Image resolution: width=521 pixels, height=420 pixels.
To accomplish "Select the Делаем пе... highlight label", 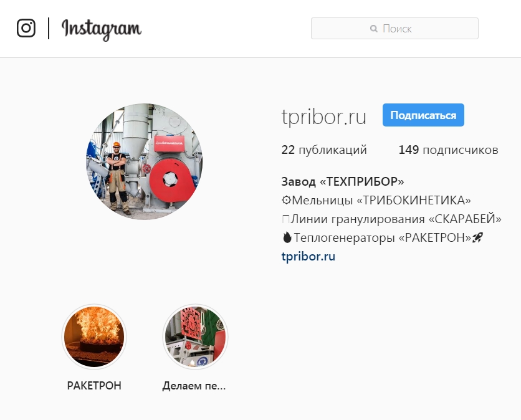I will pyautogui.click(x=194, y=386).
